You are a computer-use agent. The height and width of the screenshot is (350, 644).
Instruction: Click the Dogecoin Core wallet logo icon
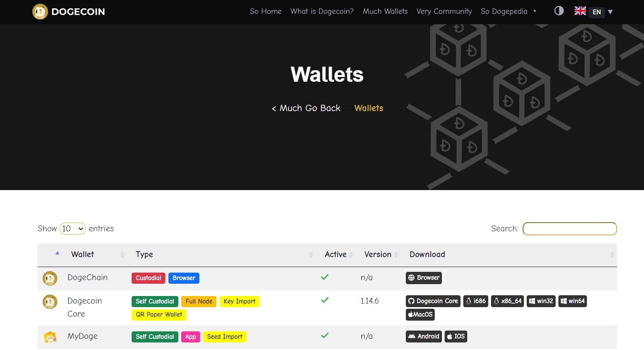pyautogui.click(x=50, y=302)
